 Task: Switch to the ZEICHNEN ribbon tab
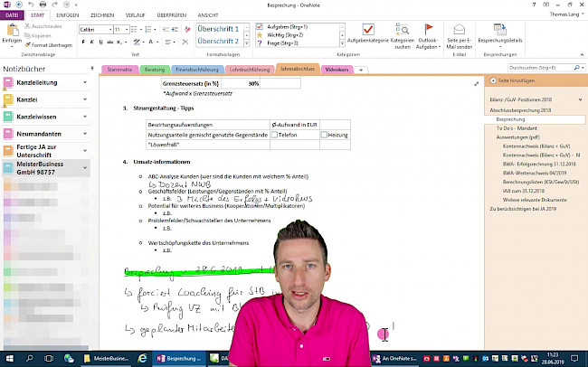[102, 15]
